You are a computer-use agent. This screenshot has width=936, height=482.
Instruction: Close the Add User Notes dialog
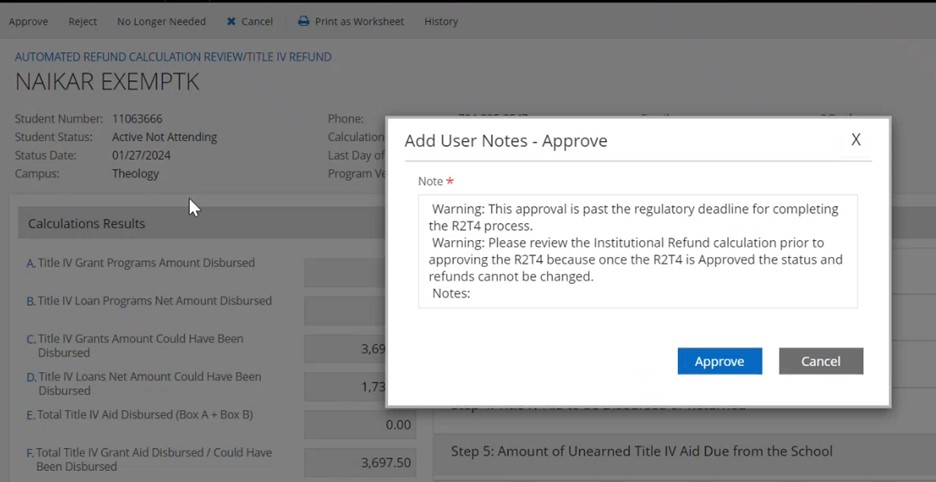[x=855, y=140]
